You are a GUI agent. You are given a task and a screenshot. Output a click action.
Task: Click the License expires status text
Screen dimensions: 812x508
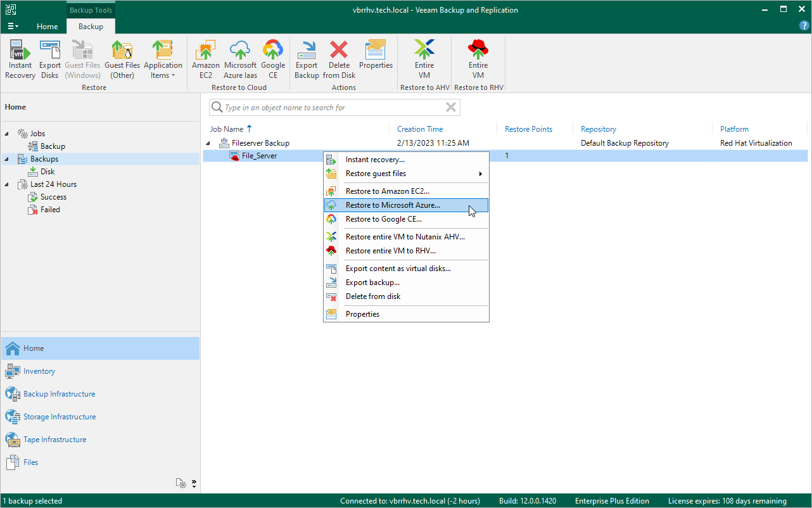pyautogui.click(x=727, y=501)
